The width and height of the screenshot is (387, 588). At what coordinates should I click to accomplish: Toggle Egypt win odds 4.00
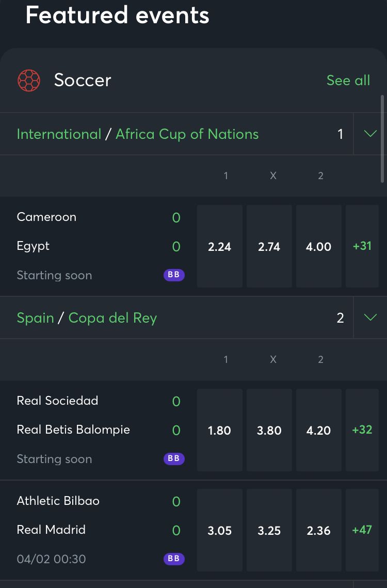319,246
